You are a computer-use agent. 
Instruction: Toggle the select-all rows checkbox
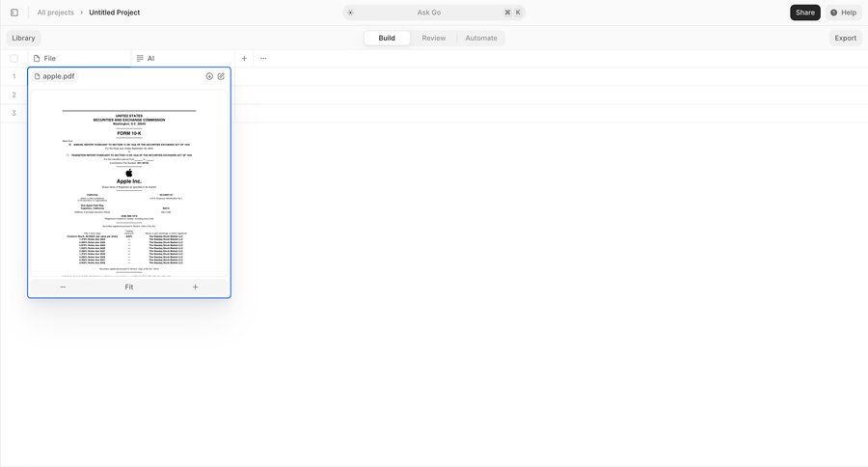[14, 58]
